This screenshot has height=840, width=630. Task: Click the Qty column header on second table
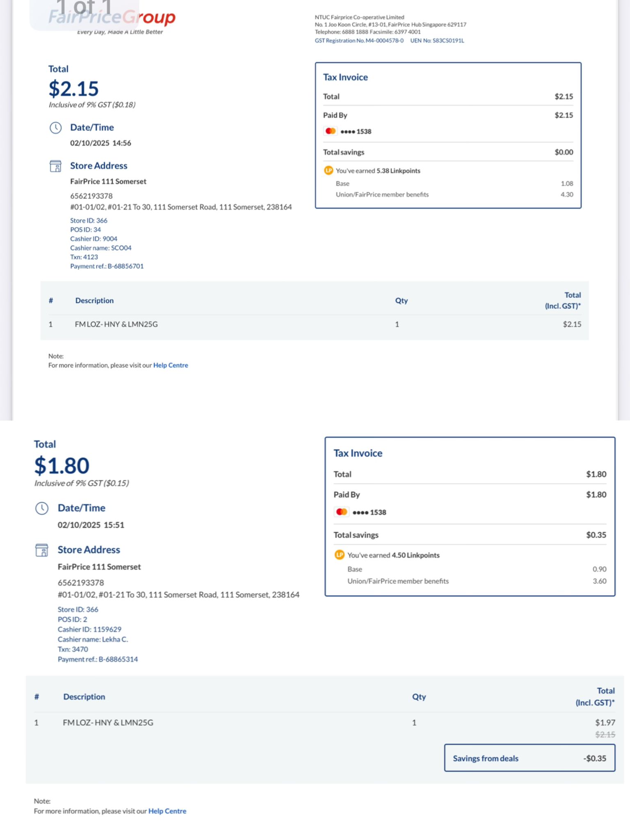coord(419,697)
